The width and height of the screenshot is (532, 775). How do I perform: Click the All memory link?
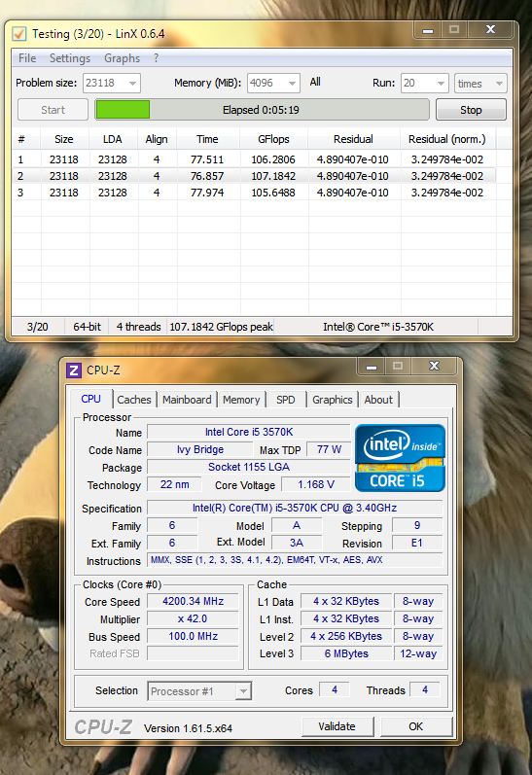click(315, 82)
